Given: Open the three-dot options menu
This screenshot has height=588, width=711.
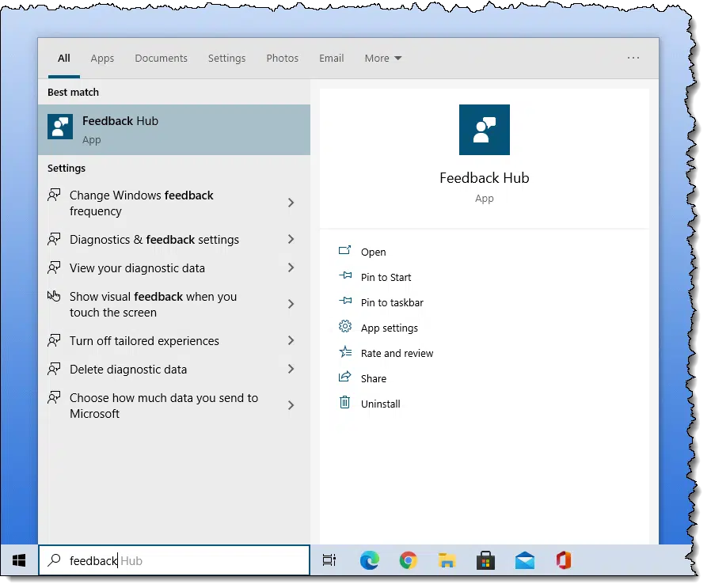Looking at the screenshot, I should click(633, 58).
